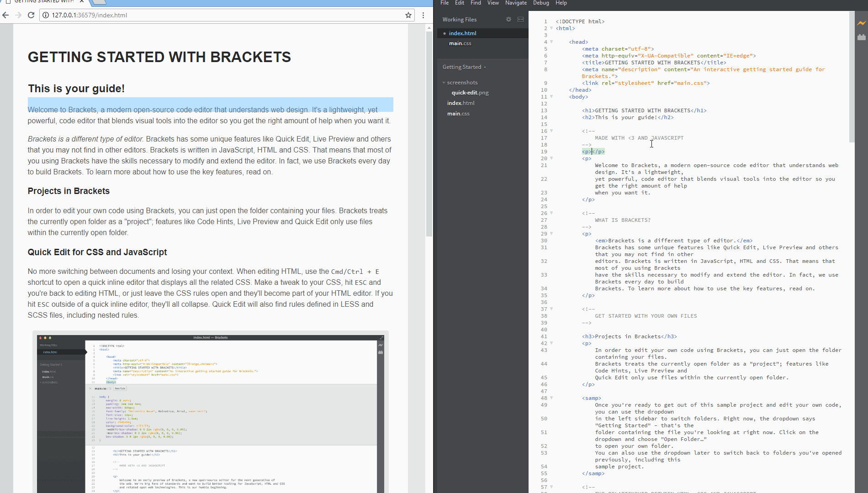Click the "This is your guide!" heading

[76, 89]
